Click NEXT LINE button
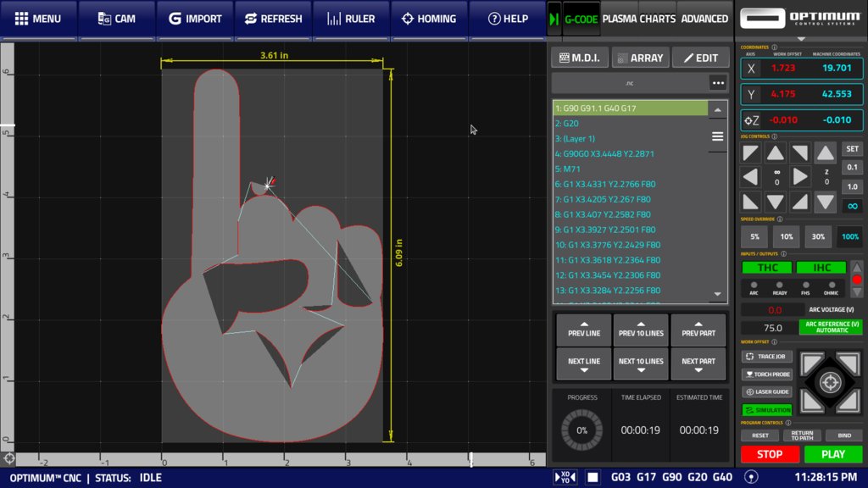 (583, 364)
